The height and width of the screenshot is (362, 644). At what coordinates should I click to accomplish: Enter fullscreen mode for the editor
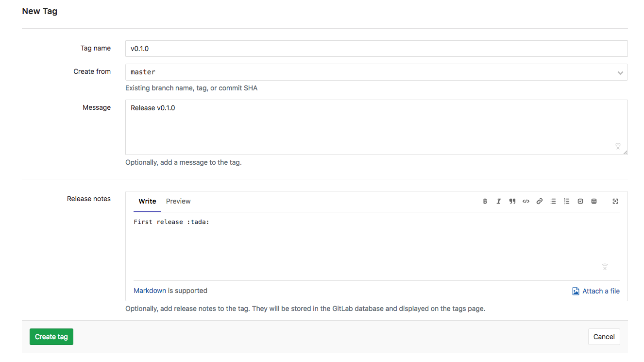point(615,201)
